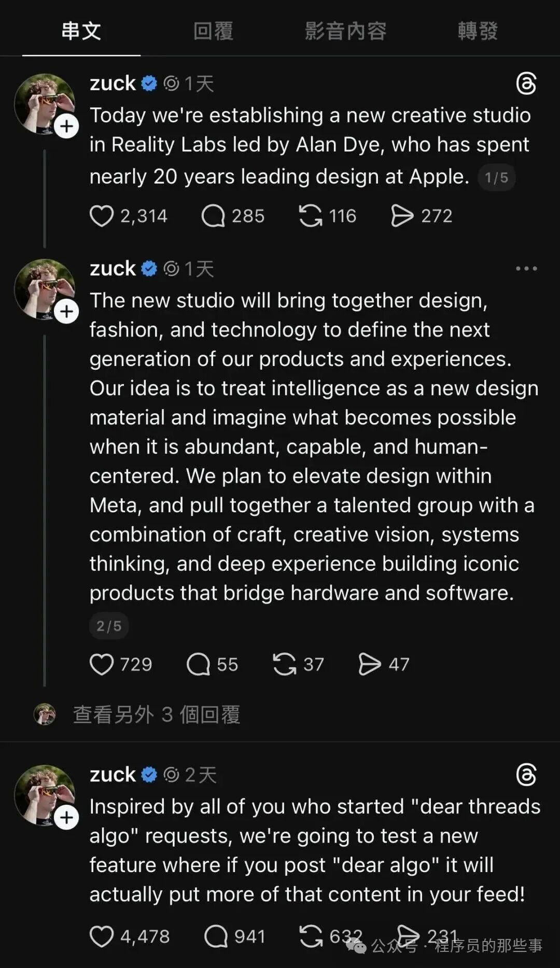Click the Threads logo beside the first post
560x968 pixels.
(526, 83)
